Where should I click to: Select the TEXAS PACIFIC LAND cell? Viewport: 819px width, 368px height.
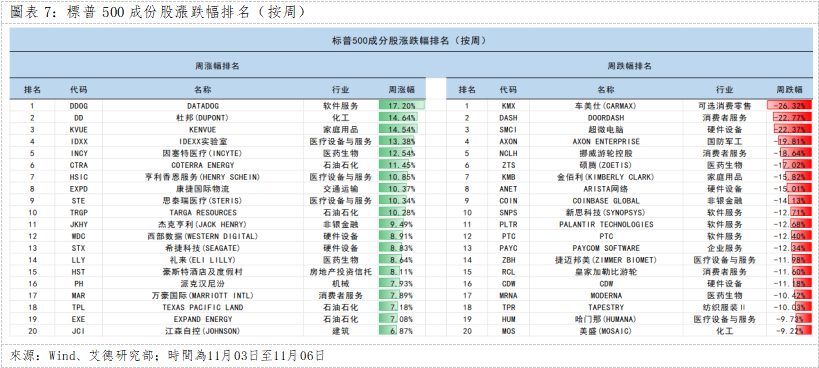[x=203, y=307]
